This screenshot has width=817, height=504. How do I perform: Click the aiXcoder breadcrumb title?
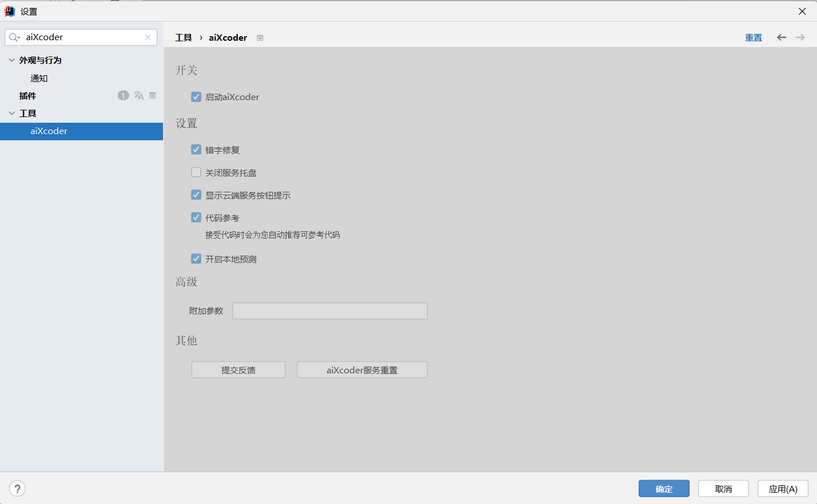click(228, 38)
